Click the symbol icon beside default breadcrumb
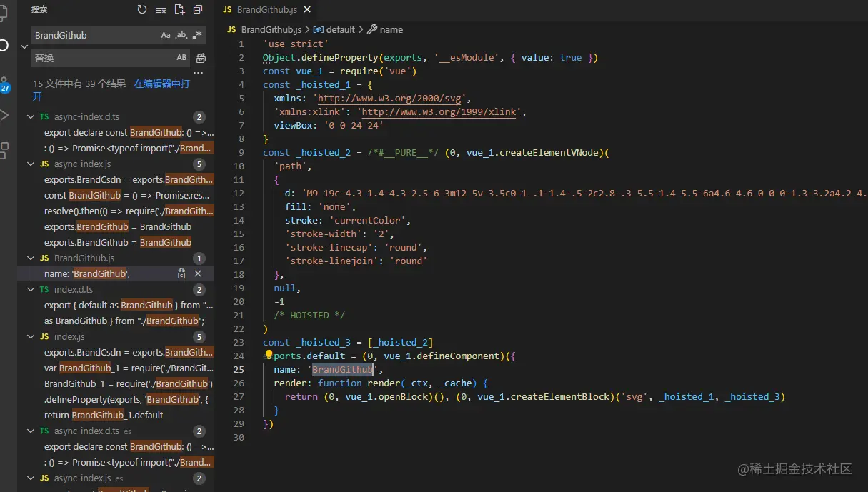The height and width of the screenshot is (492, 868). tap(319, 30)
